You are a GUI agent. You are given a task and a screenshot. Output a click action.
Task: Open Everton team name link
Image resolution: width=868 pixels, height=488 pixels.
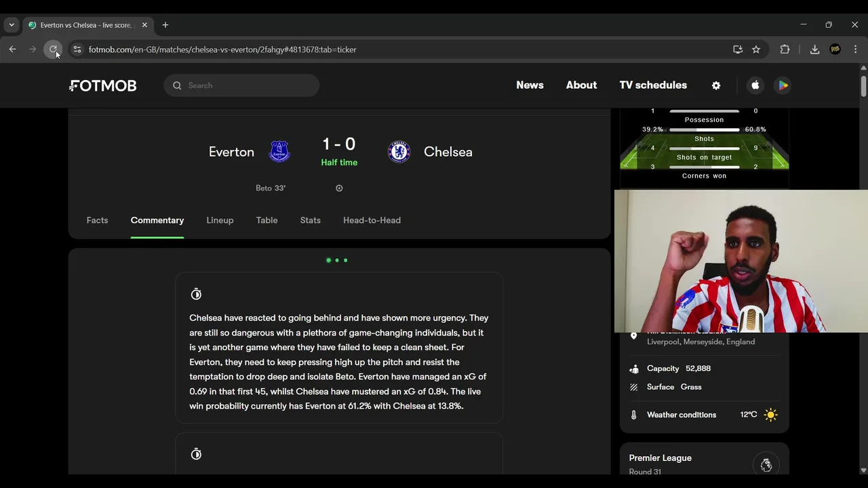click(231, 152)
